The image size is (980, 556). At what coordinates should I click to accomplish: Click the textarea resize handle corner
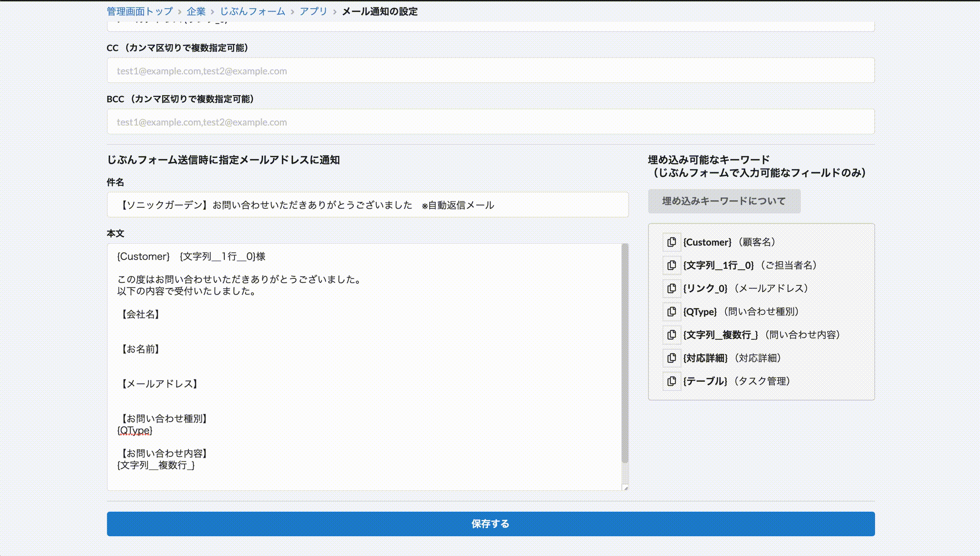pyautogui.click(x=625, y=488)
